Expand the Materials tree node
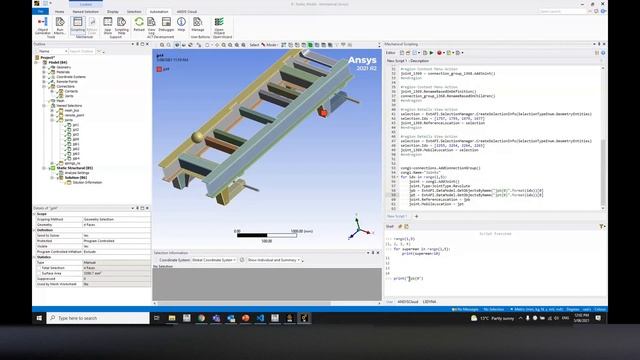 44,72
